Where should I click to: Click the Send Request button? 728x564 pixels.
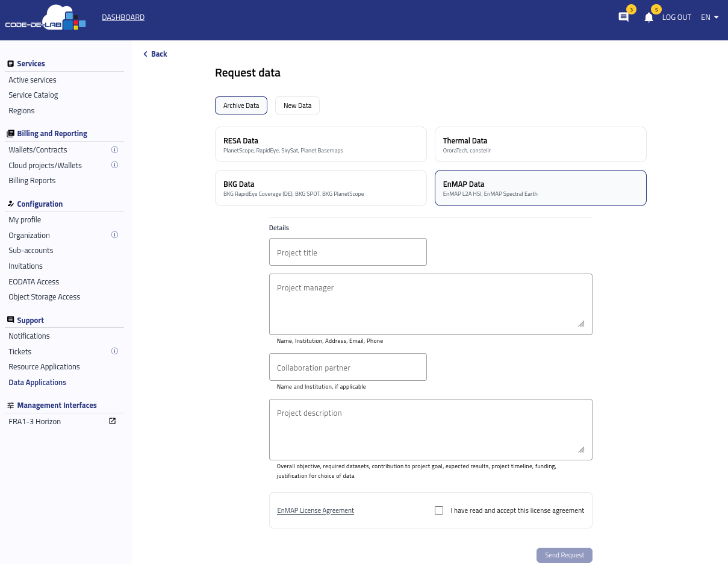(564, 555)
